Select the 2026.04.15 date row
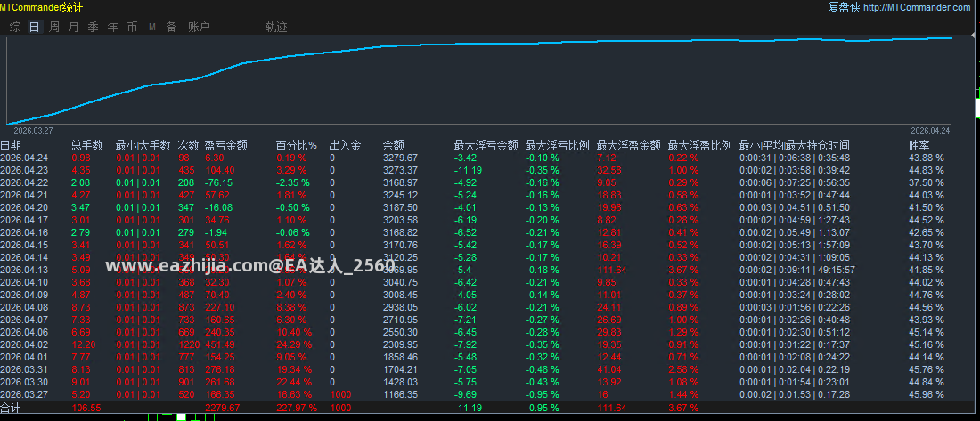The width and height of the screenshot is (980, 421). coord(23,245)
